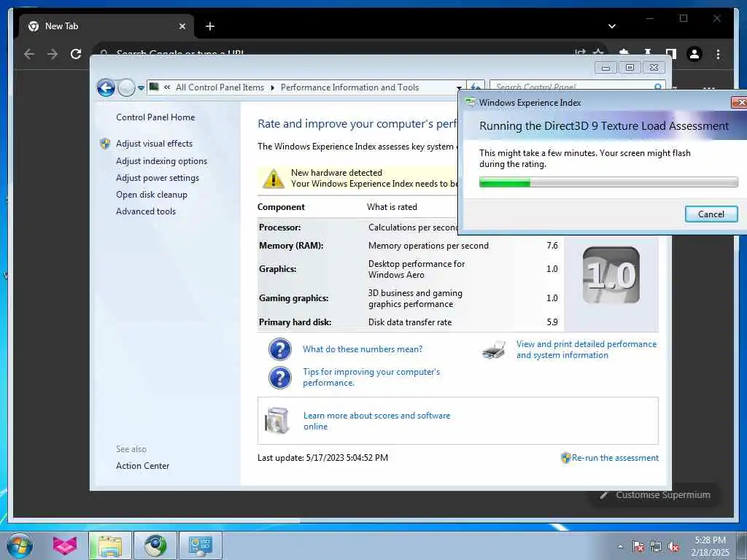Expand the breadcrumb arrow after All Control Panel Items
This screenshot has width=747, height=560.
(273, 87)
